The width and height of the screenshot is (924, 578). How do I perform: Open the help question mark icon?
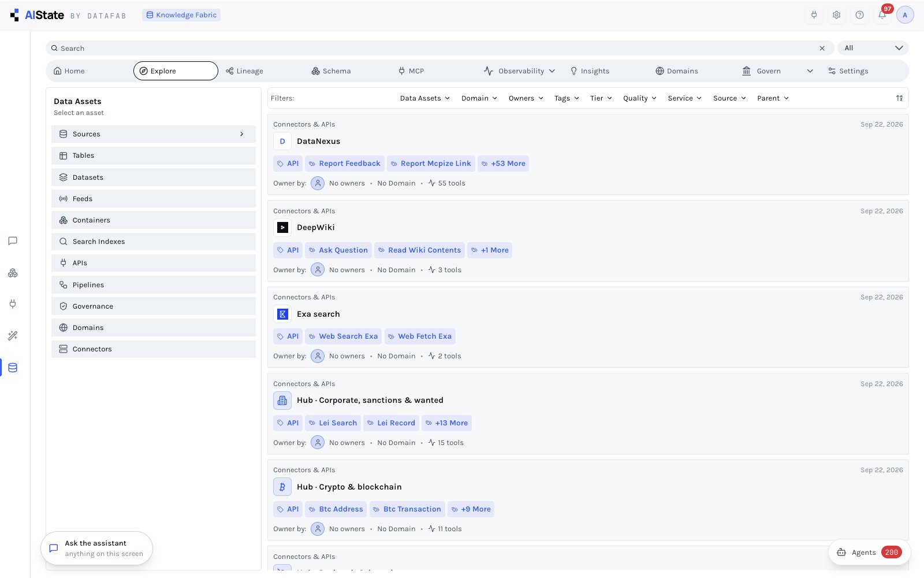(x=859, y=15)
